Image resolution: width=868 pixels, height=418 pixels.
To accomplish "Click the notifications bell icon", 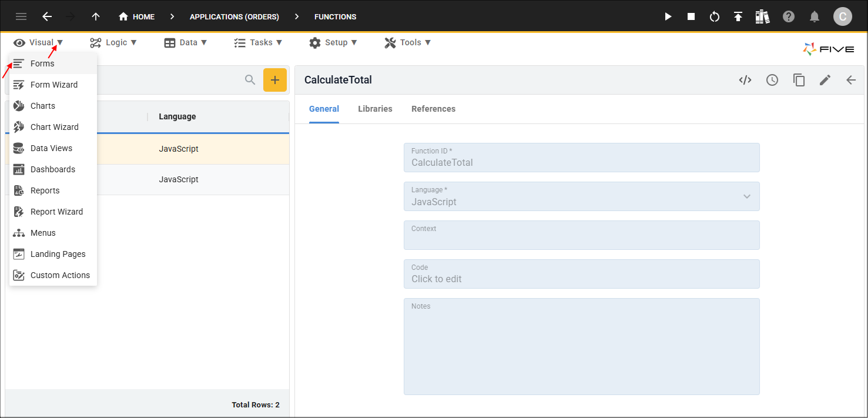I will point(815,16).
